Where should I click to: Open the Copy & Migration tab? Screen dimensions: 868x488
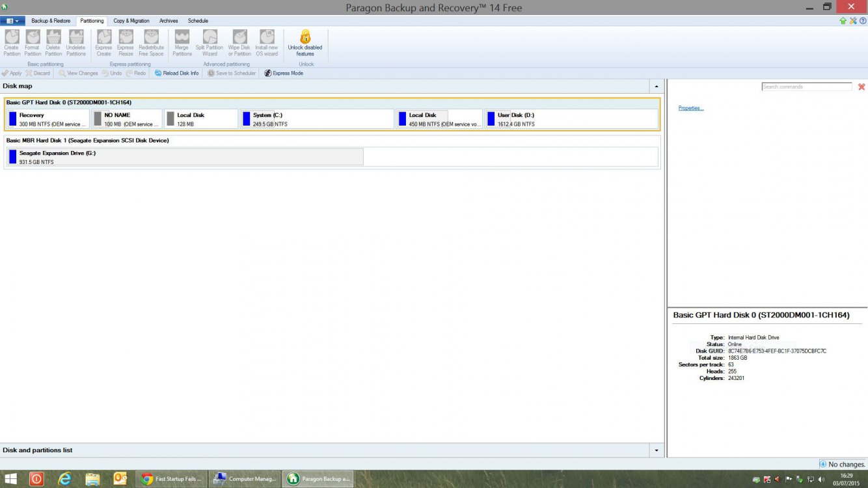point(131,21)
